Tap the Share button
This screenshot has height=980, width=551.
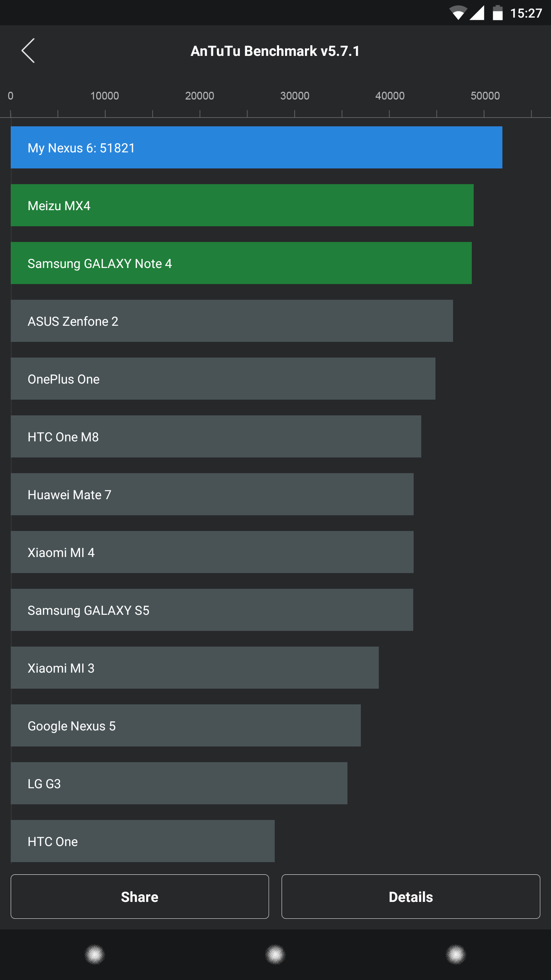click(x=139, y=897)
